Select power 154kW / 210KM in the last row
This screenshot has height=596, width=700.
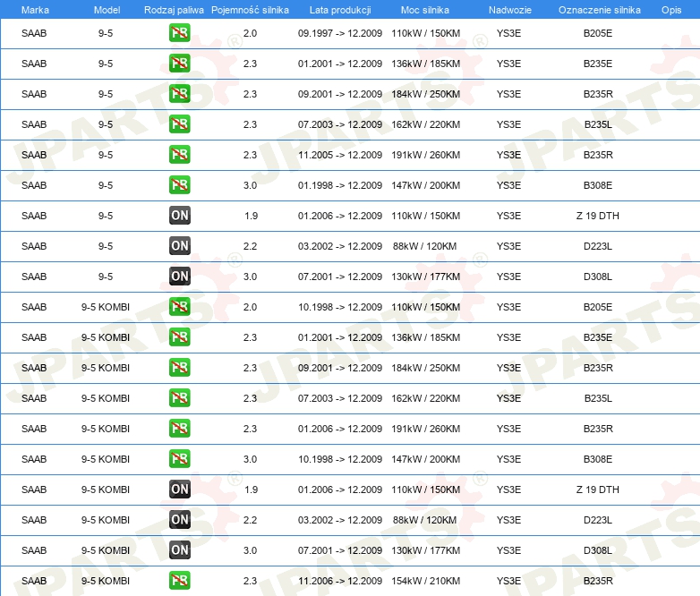425,581
